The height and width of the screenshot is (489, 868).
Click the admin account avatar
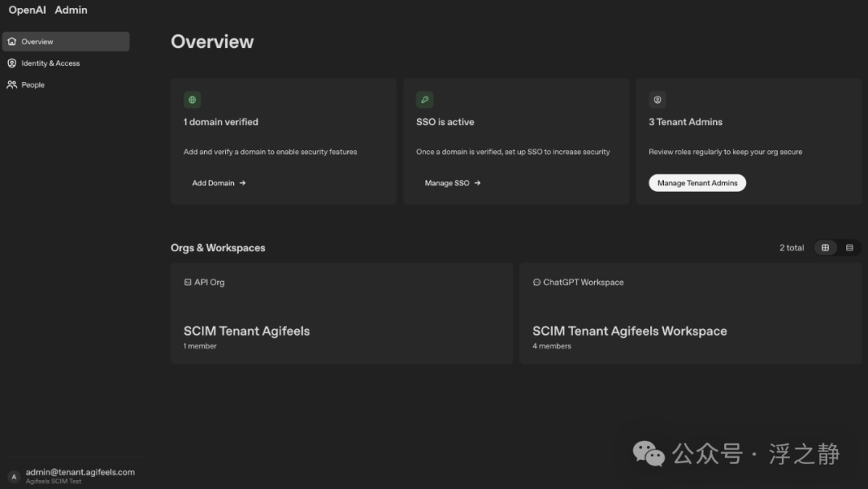[14, 476]
